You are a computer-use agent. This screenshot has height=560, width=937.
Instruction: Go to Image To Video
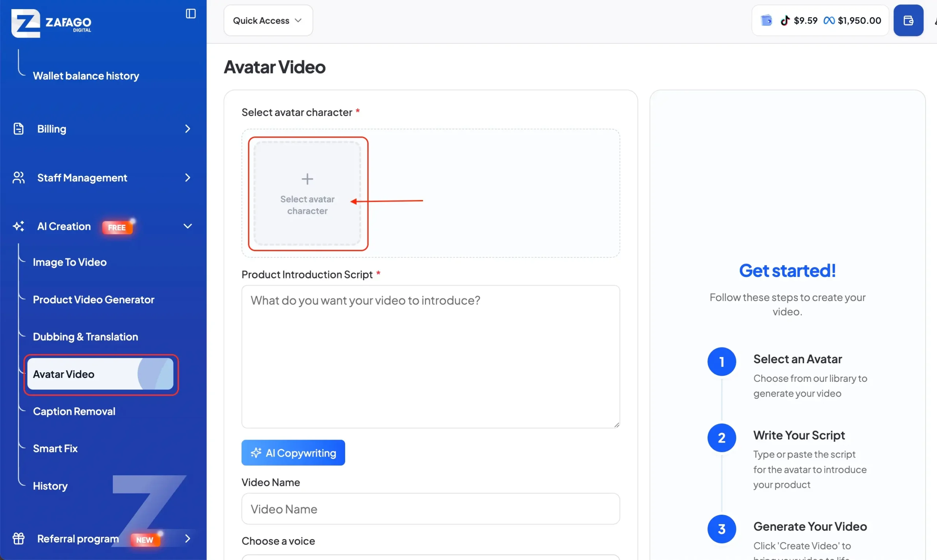click(x=70, y=262)
